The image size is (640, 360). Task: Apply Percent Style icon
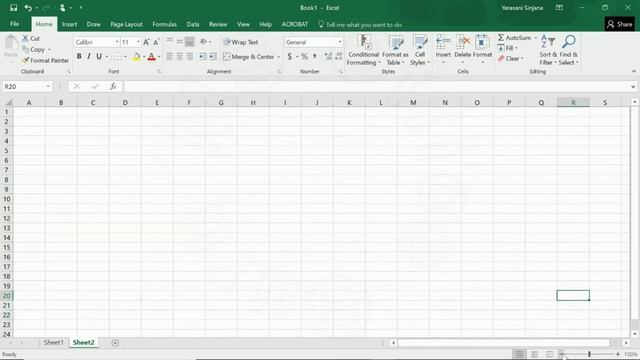pos(304,57)
